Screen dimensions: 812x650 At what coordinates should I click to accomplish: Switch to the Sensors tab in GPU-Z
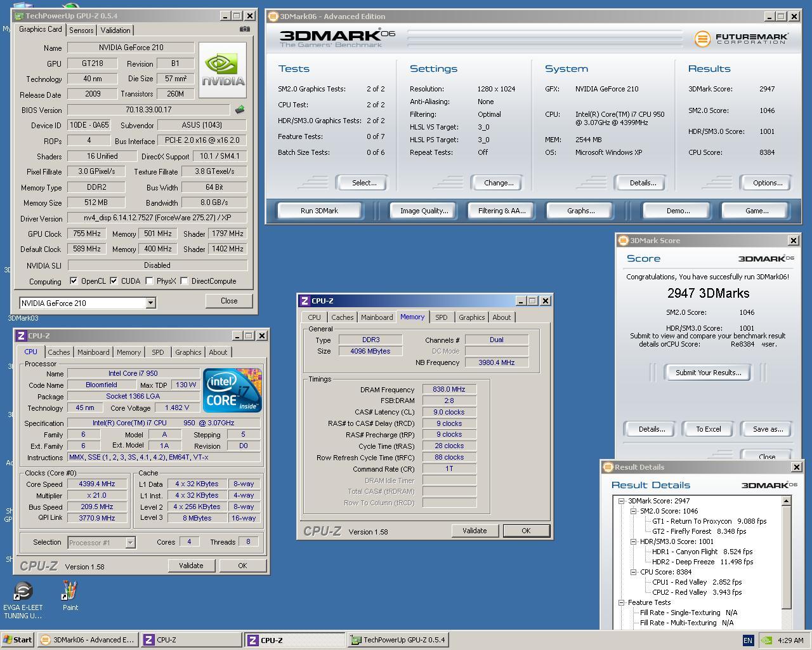pos(81,30)
